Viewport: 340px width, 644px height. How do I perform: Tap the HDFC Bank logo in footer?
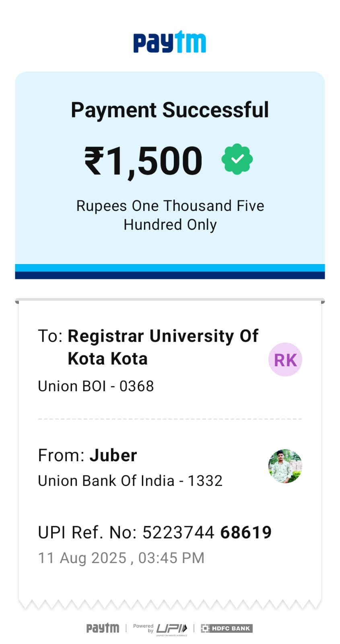tap(227, 628)
